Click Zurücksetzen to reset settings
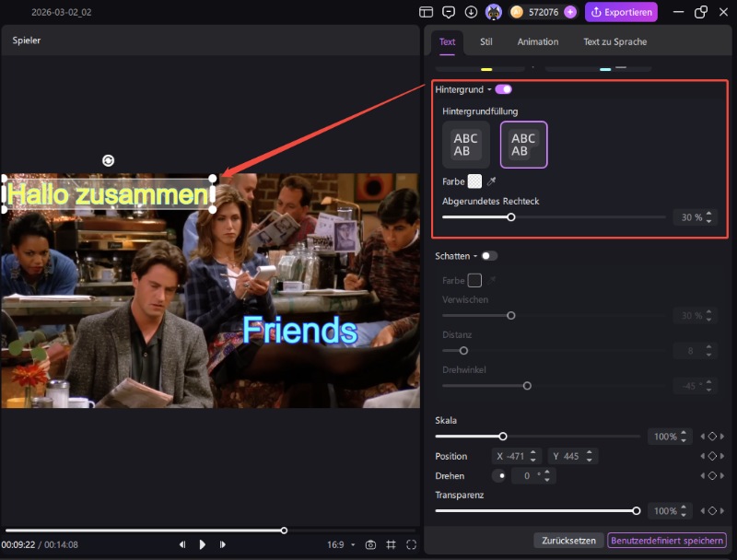The image size is (737, 560). [x=568, y=541]
